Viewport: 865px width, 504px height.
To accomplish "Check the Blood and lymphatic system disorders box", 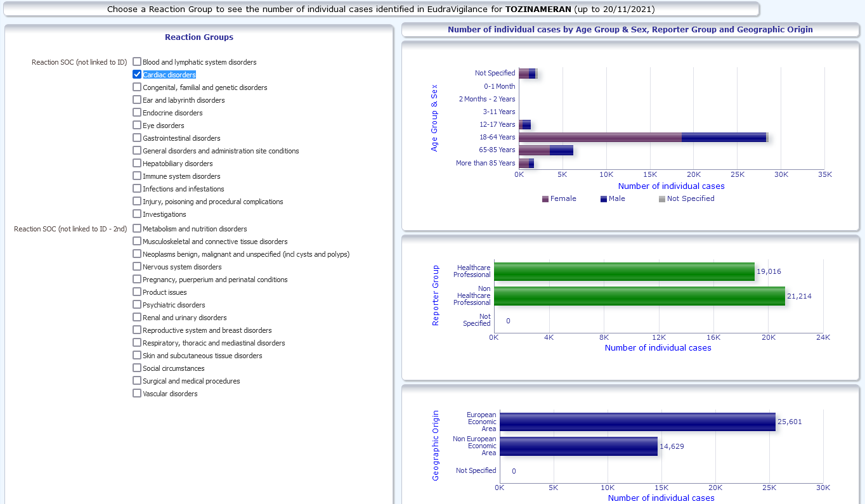I will (137, 61).
